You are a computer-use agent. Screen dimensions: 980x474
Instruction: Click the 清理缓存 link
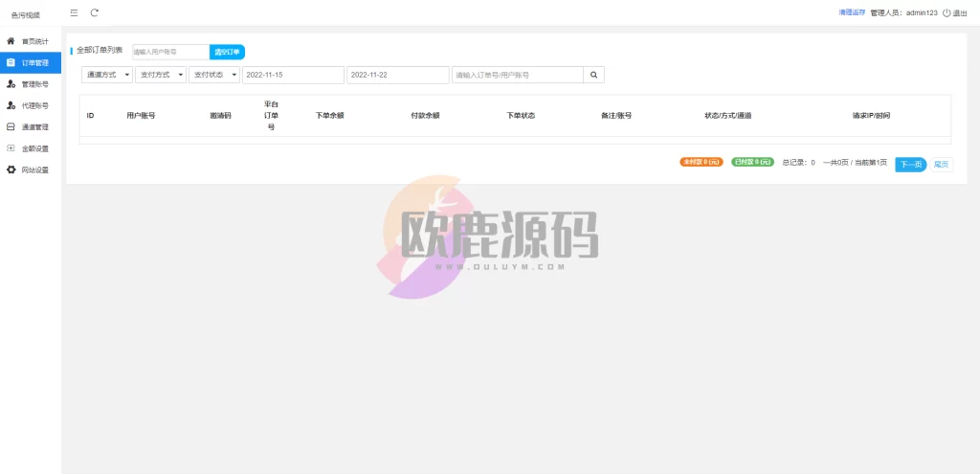(852, 12)
